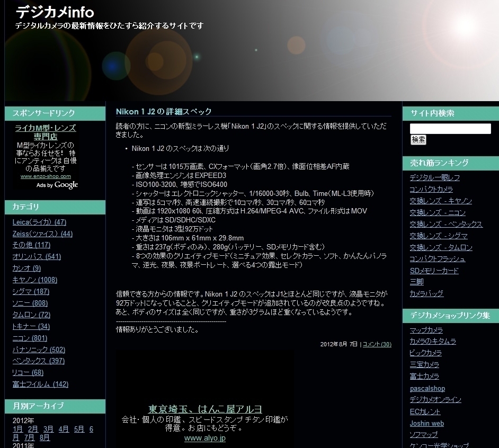Open コンパクトカメラ ranking link

(431, 190)
